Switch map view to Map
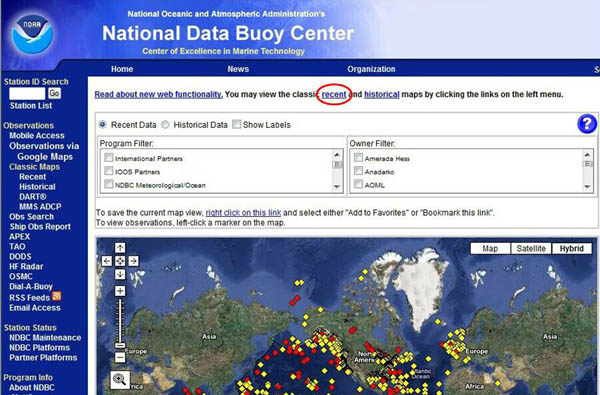The width and height of the screenshot is (600, 395). pyautogui.click(x=490, y=248)
